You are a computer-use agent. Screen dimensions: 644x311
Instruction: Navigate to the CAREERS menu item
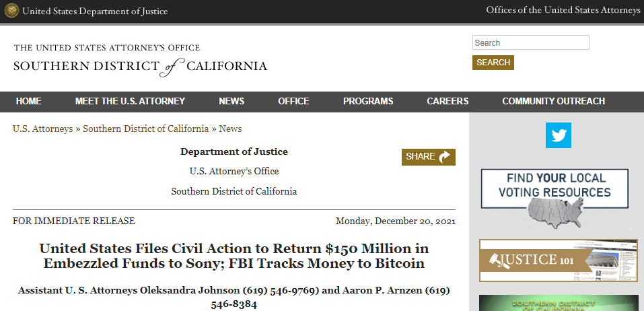click(x=448, y=102)
